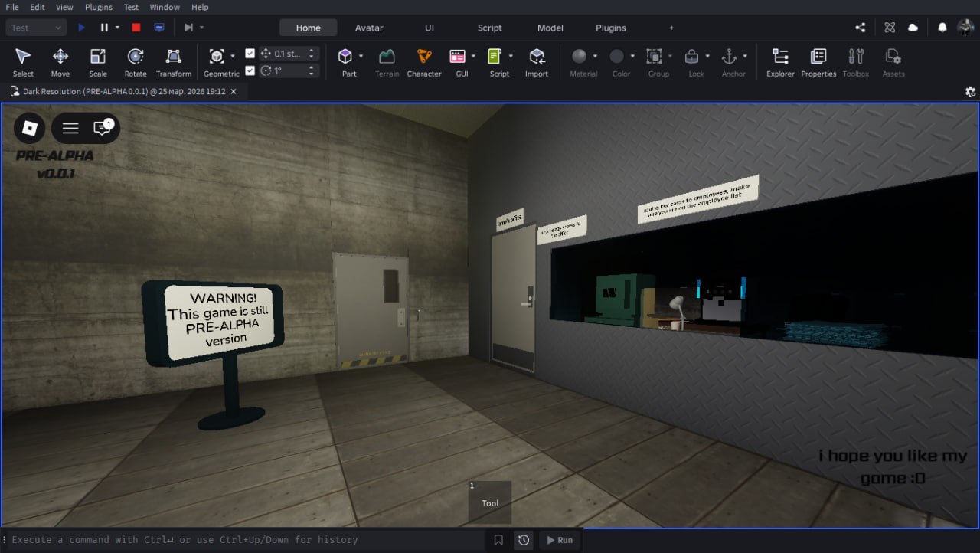Stop the playtest with red button
The width and height of the screenshot is (980, 553).
click(136, 28)
